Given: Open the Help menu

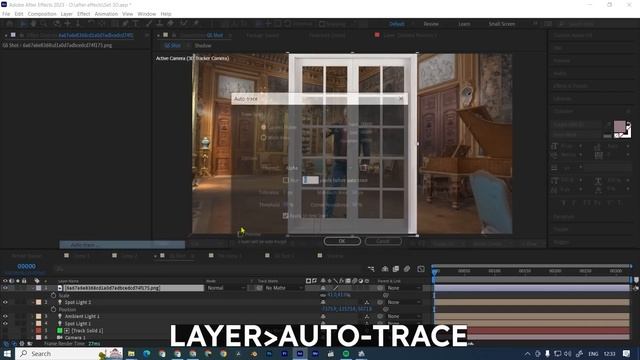Looking at the screenshot, I should tap(166, 14).
